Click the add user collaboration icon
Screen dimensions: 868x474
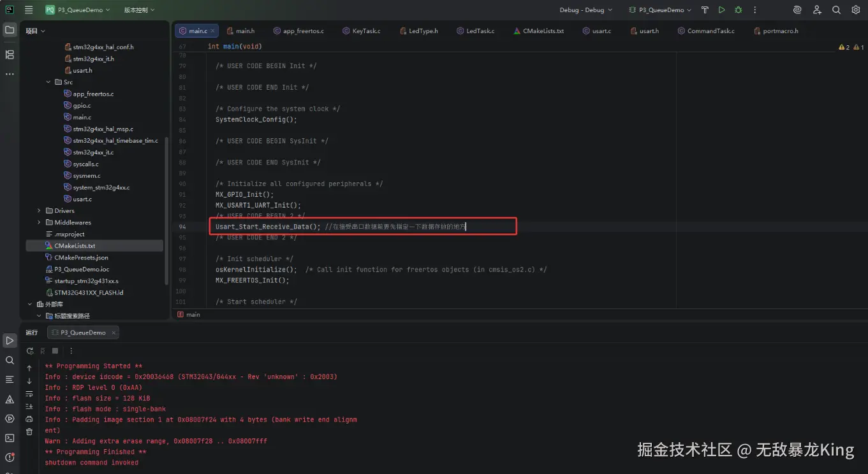tap(817, 10)
